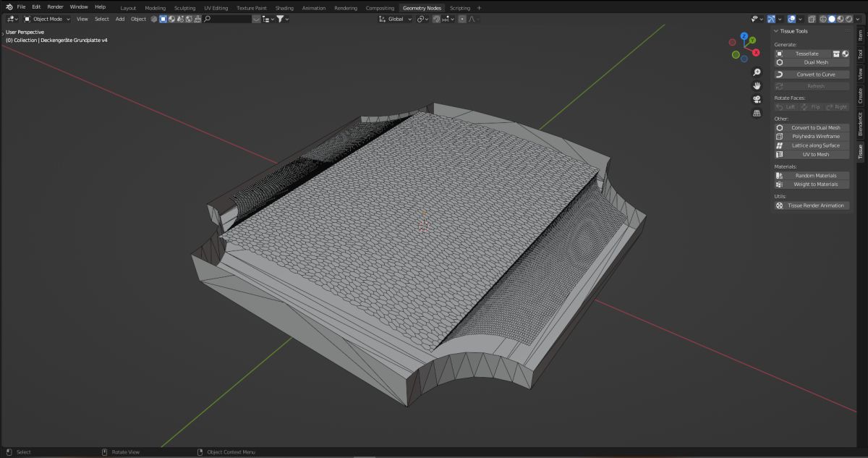Viewport: 868px width, 458px height.
Task: Click the Random Materials button
Action: click(x=812, y=175)
